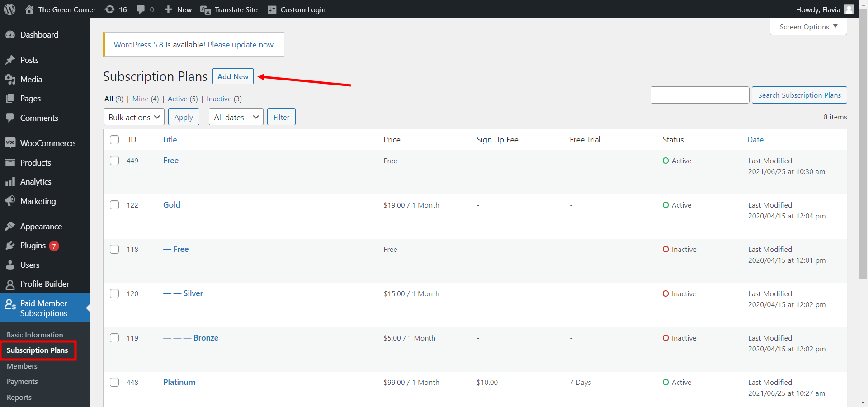Click the $10.00 sign up fee

(487, 383)
